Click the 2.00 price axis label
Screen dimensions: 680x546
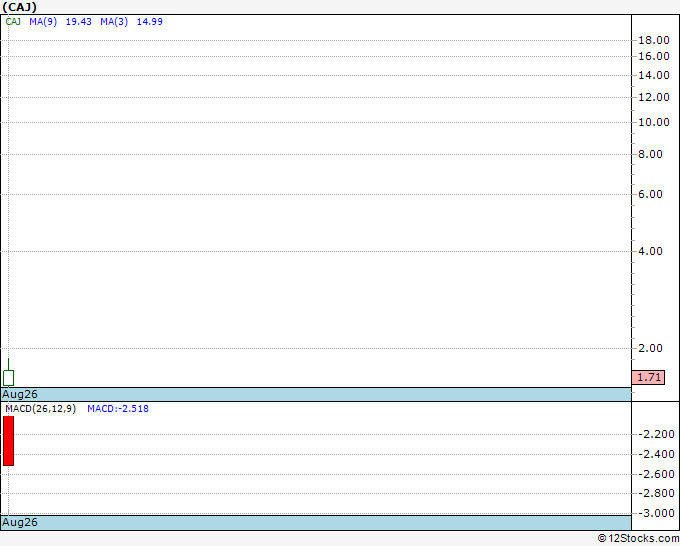coord(651,348)
